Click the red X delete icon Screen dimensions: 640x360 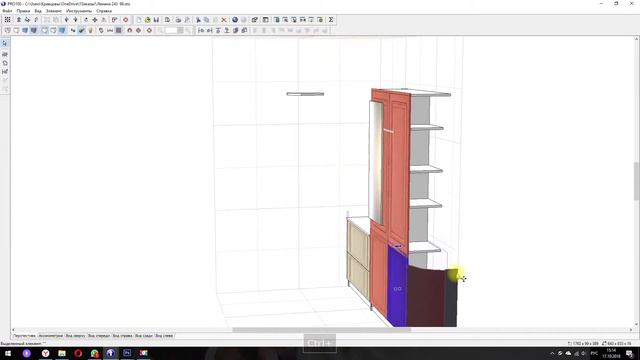tap(224, 20)
